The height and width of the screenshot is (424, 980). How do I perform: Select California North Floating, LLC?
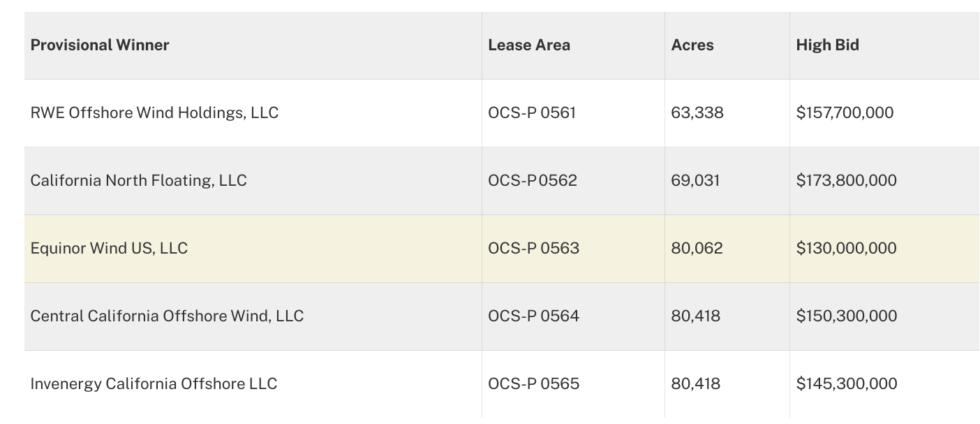[138, 181]
